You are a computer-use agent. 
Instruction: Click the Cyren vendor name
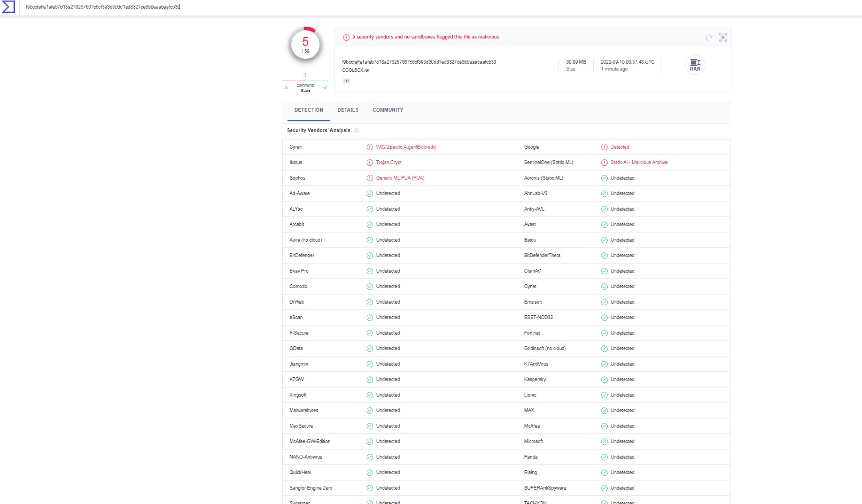(296, 147)
